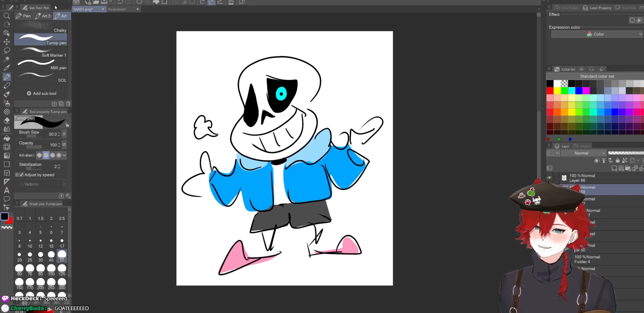The image size is (644, 313).
Task: Click the black main color chip
Action: (5, 216)
